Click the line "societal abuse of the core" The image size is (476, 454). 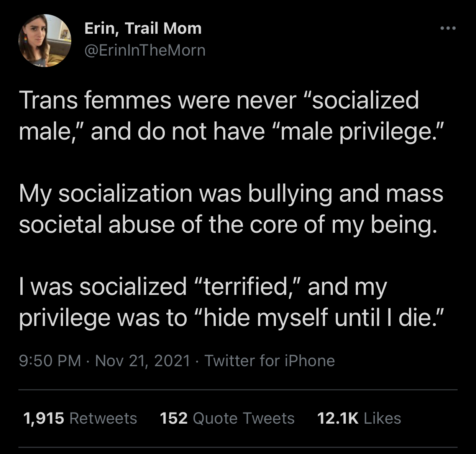[228, 224]
